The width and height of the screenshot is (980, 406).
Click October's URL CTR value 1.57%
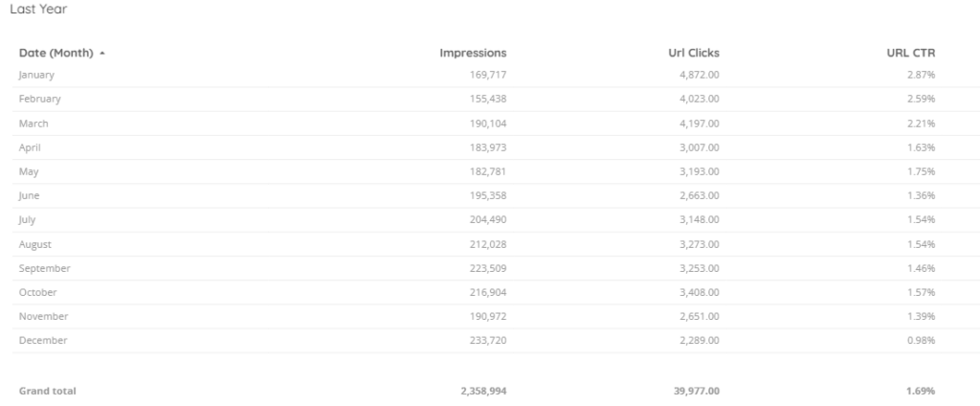point(922,292)
